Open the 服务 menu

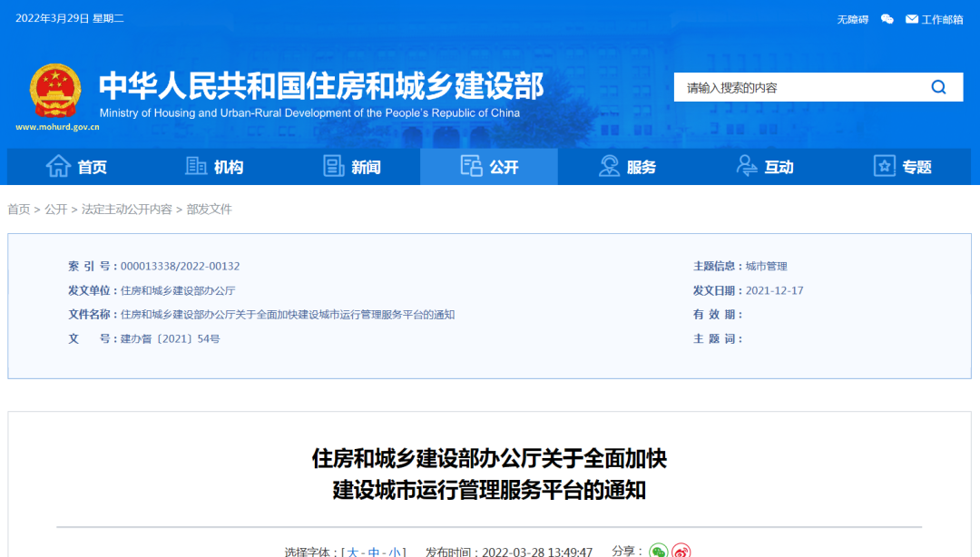click(x=628, y=167)
